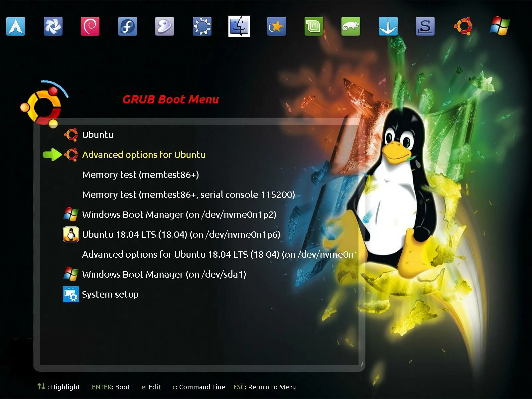Viewport: 532px width, 399px height.
Task: Boot the Ubuntu menu entry
Action: 98,135
